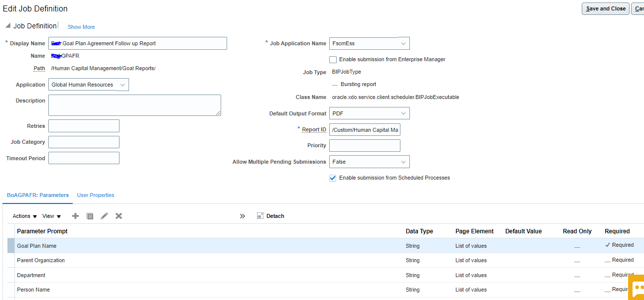Image resolution: width=644 pixels, height=300 pixels.
Task: Change the Default Output Format dropdown
Action: point(404,113)
